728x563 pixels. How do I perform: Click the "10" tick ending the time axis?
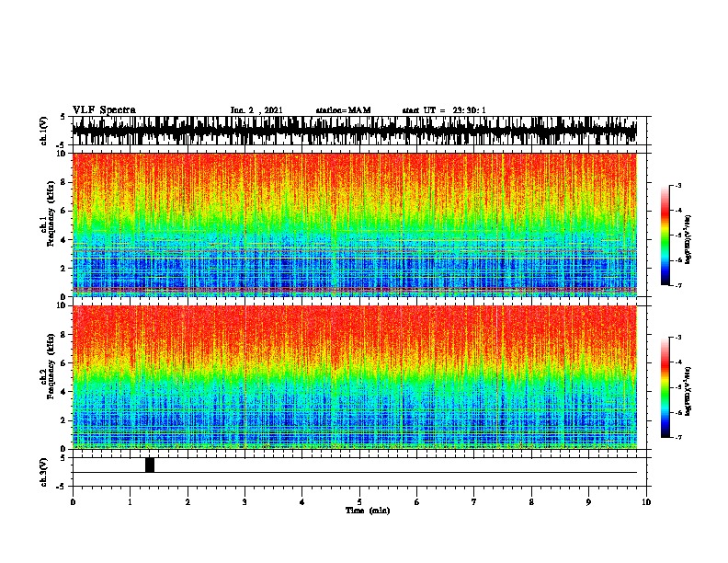point(646,502)
